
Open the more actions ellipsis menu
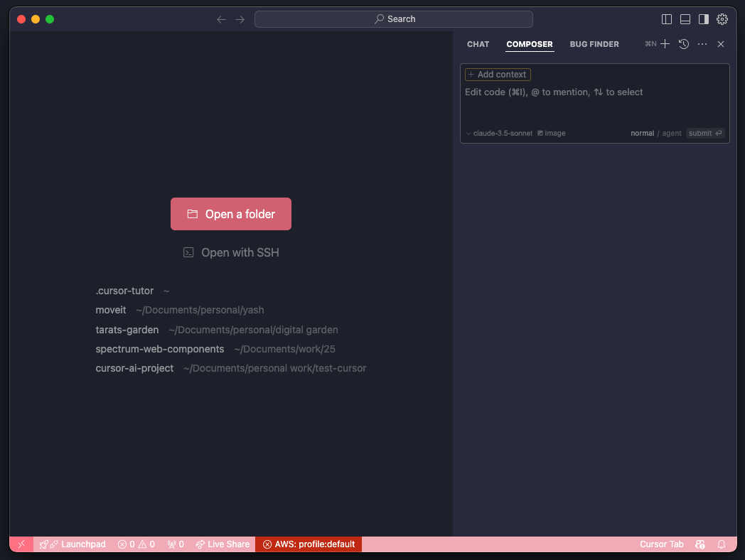(702, 44)
